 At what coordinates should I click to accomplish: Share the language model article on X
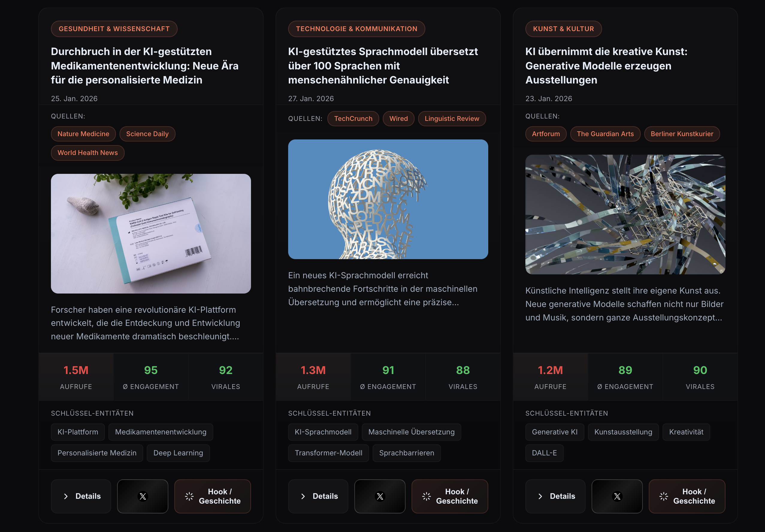tap(380, 496)
